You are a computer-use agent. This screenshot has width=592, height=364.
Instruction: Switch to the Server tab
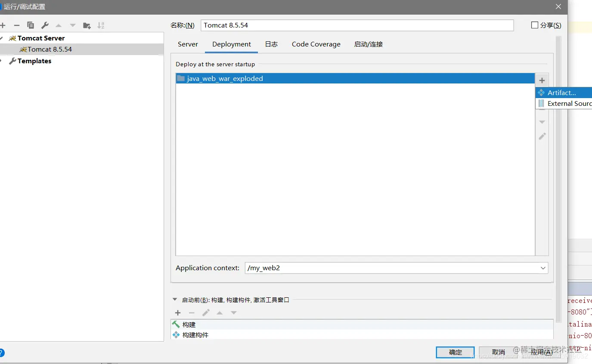pos(188,44)
